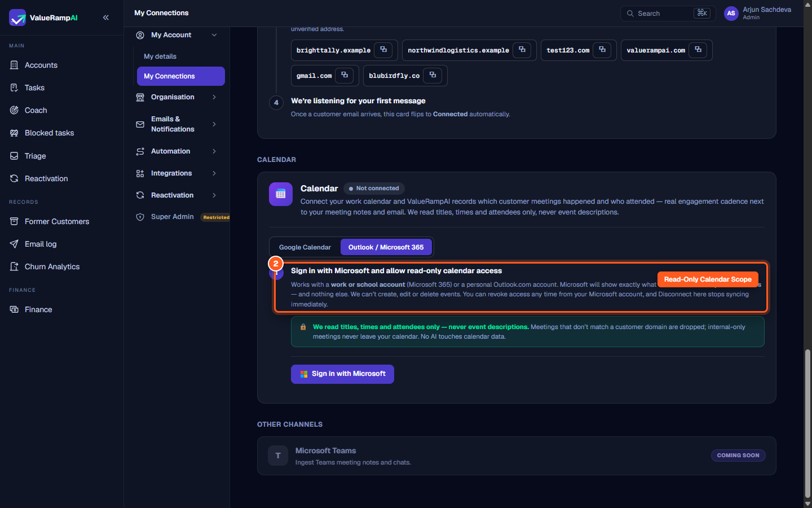Select My Connections settings item
This screenshot has height=508, width=812.
180,76
